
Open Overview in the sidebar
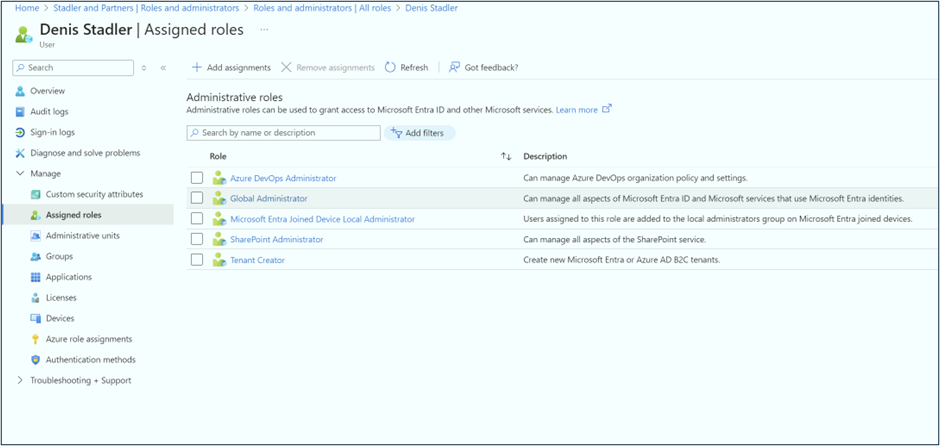[x=48, y=91]
